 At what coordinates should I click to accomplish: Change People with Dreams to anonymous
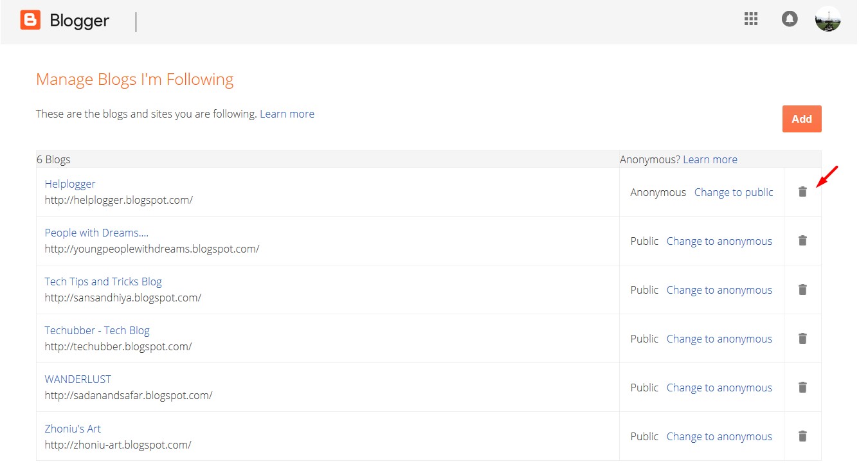coord(719,241)
